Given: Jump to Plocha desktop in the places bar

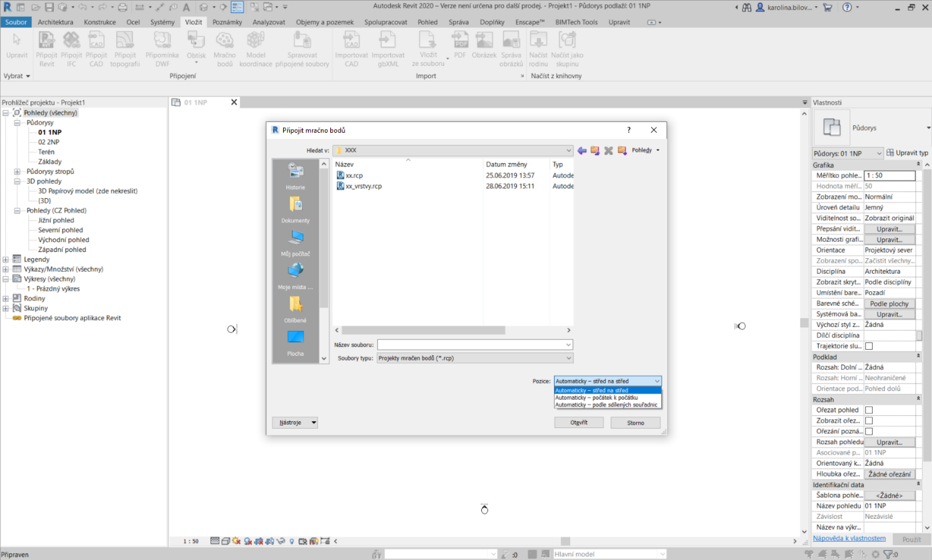Looking at the screenshot, I should pyautogui.click(x=295, y=342).
